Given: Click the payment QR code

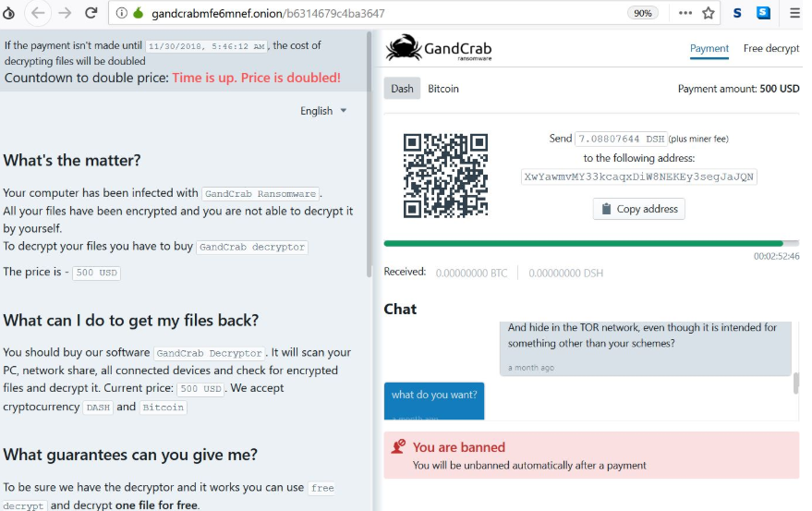Looking at the screenshot, I should point(445,176).
